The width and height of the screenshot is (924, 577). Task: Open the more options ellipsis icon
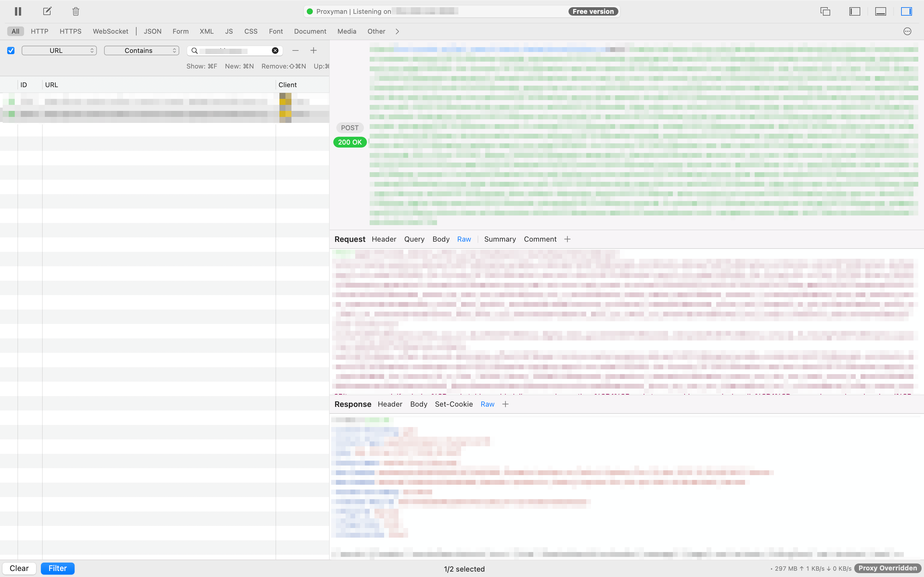[x=907, y=31]
